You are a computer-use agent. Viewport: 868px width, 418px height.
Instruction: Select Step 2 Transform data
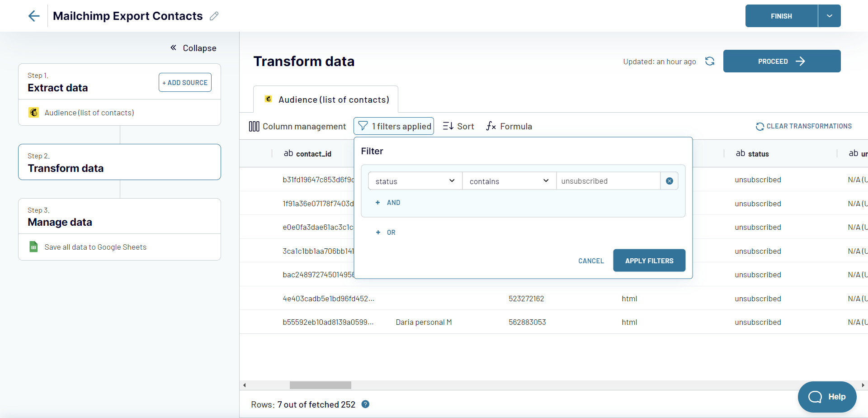click(x=119, y=162)
